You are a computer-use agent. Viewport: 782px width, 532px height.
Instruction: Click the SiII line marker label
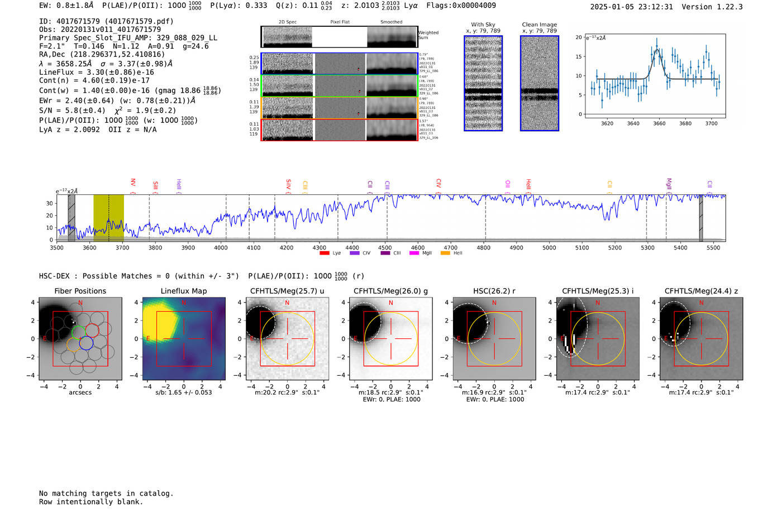point(156,186)
